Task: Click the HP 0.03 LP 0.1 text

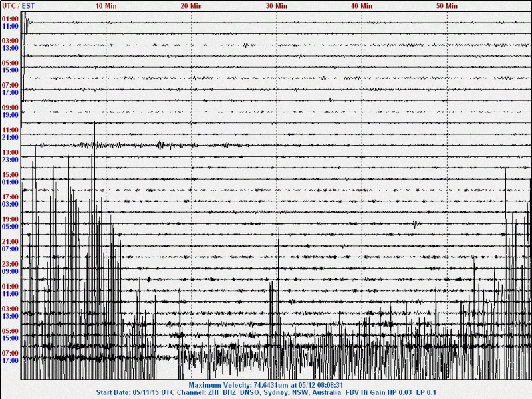Action: pyautogui.click(x=412, y=393)
